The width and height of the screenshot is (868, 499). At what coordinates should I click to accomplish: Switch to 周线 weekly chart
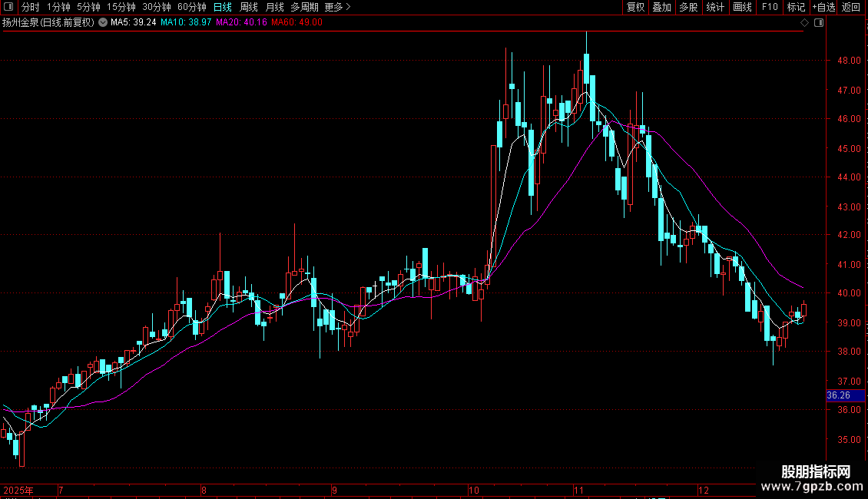249,7
